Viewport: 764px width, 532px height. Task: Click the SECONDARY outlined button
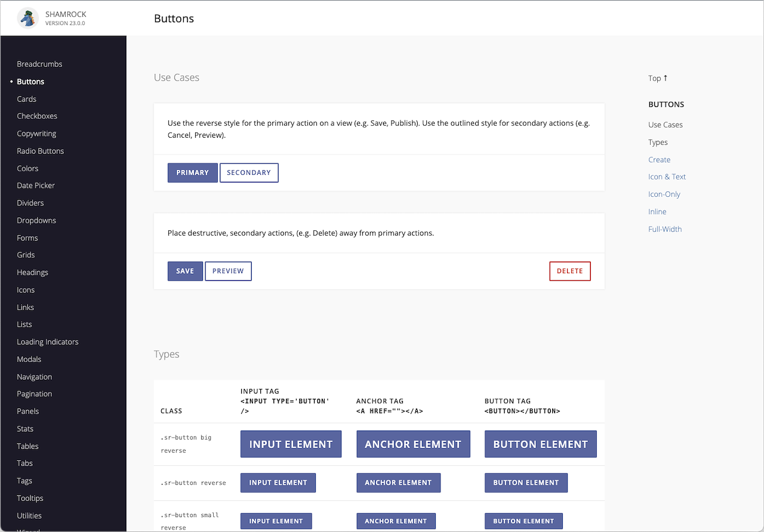tap(249, 173)
